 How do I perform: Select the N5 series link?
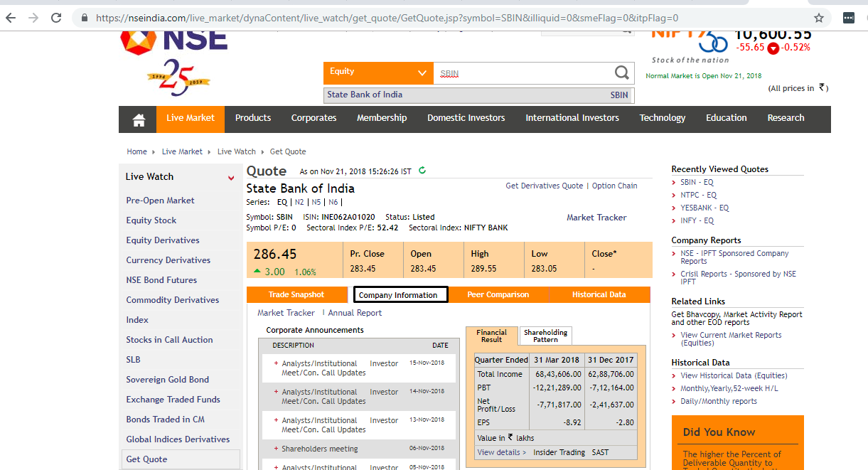316,202
